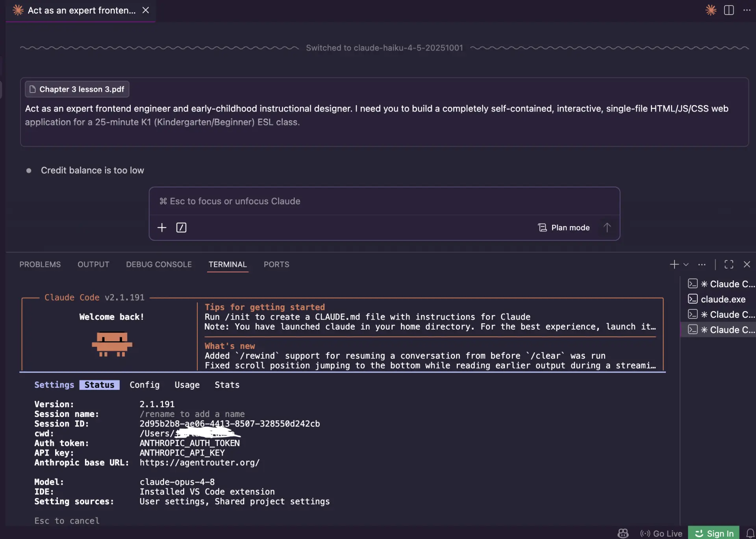Click the model value claude-opus-4-8
Screen dimensions: 756x539
click(x=177, y=482)
